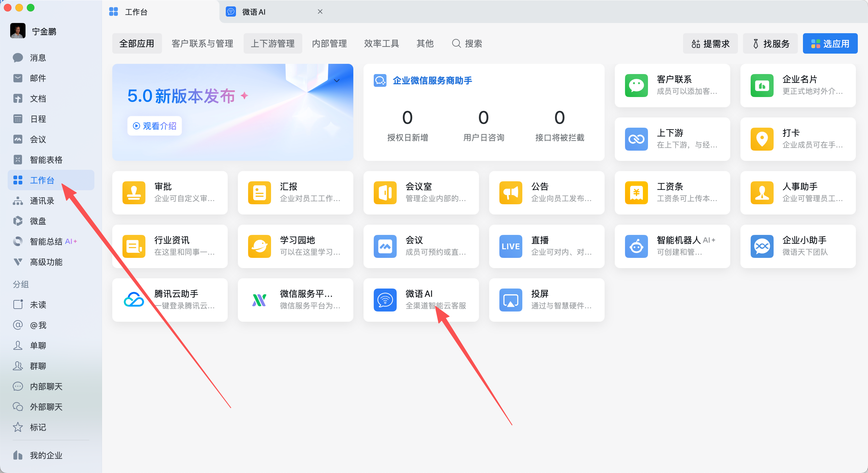The width and height of the screenshot is (868, 473).
Task: Open the 直播 LIVE icon
Action: click(x=511, y=246)
